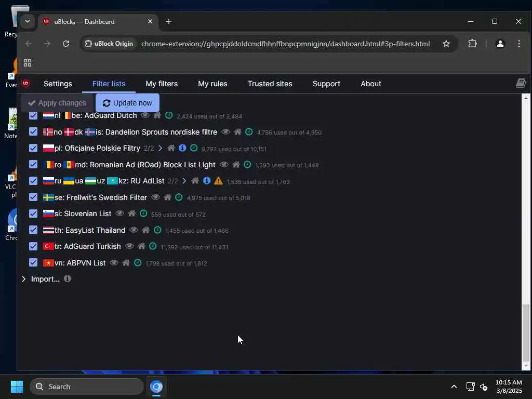The height and width of the screenshot is (399, 532).
Task: Uncheck Romanian Ad Block List Light
Action: click(x=33, y=165)
